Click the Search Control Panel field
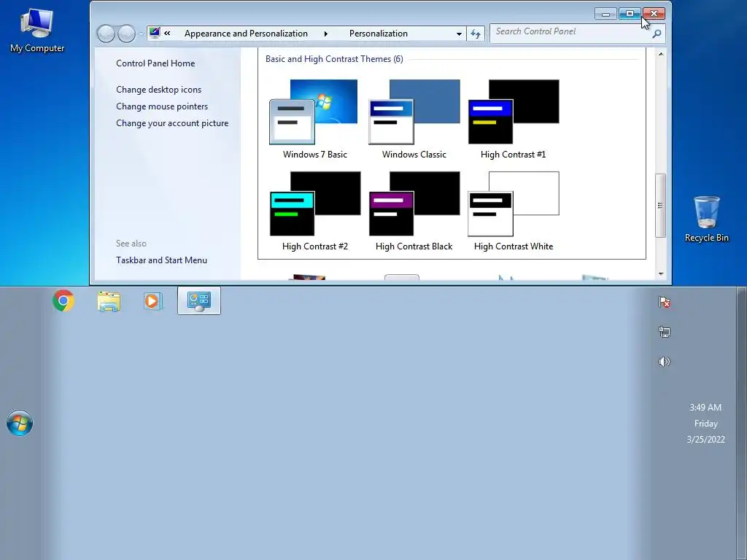The width and height of the screenshot is (747, 560). point(570,32)
